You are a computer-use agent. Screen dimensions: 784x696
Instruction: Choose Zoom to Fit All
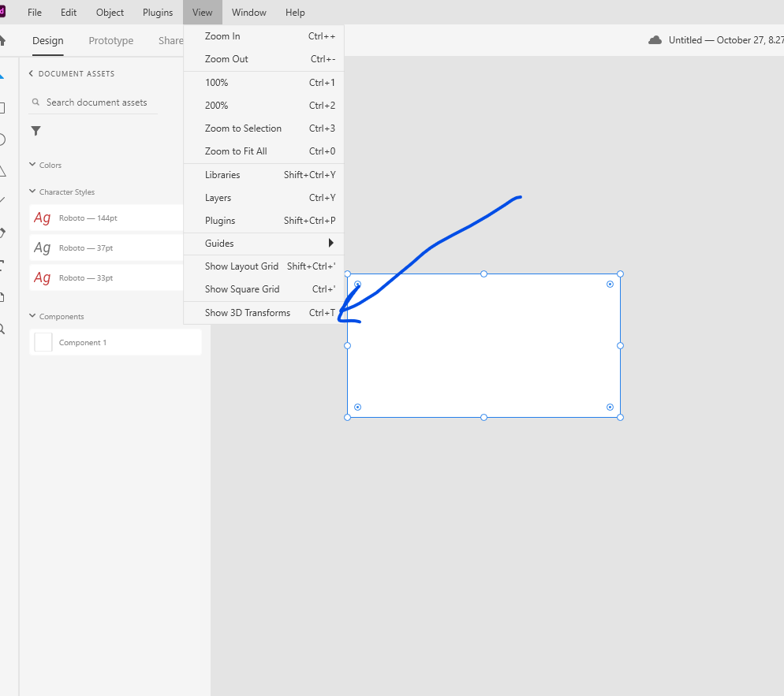[263, 151]
